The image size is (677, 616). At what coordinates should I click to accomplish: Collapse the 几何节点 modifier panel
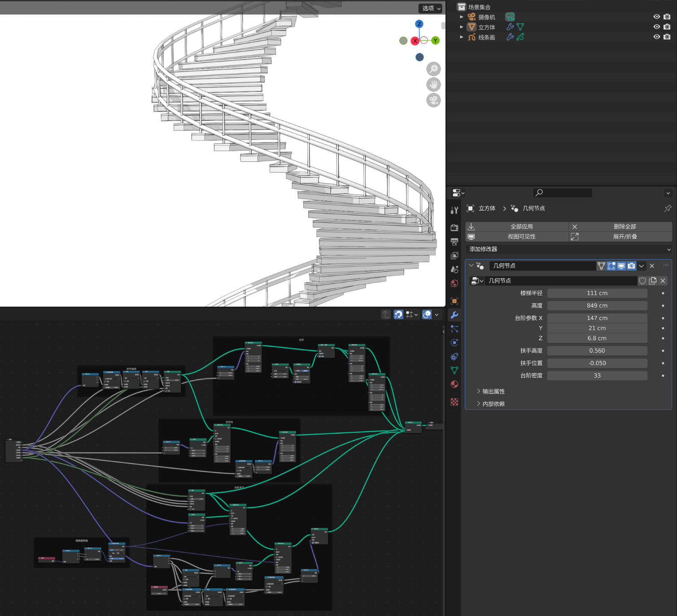(471, 265)
